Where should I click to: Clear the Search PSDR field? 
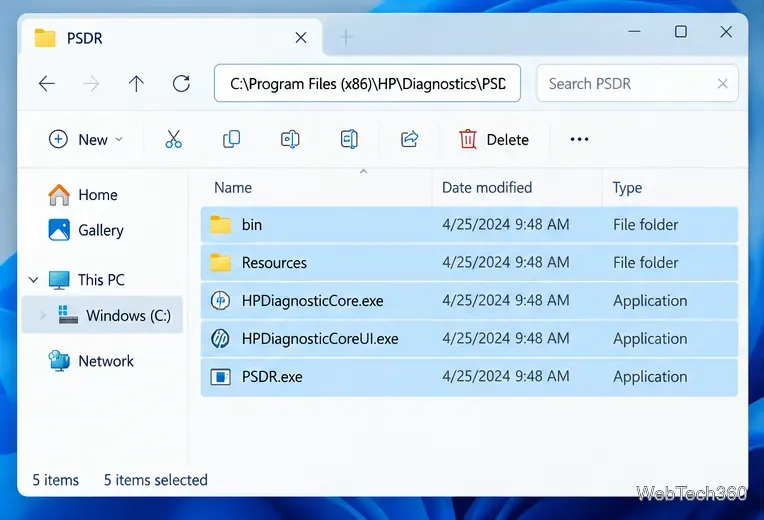tap(723, 84)
